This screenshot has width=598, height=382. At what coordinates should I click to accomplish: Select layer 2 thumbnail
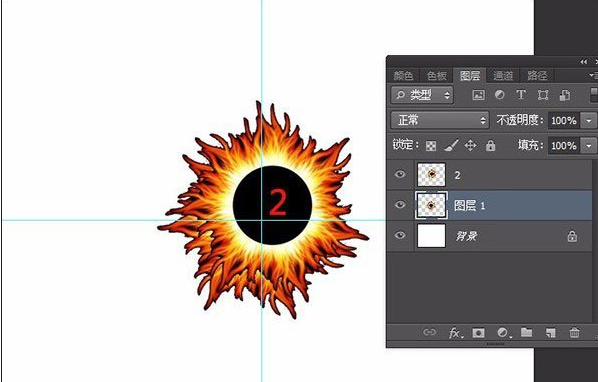click(431, 175)
